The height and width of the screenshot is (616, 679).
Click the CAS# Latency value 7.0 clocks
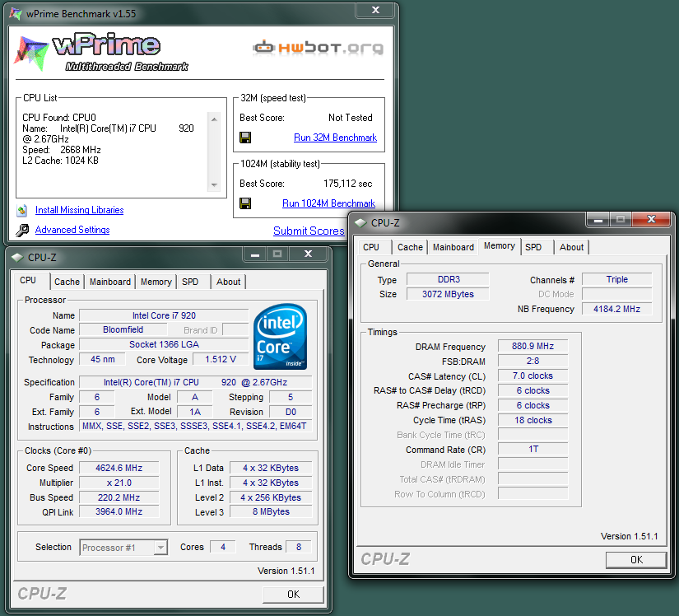coord(533,376)
